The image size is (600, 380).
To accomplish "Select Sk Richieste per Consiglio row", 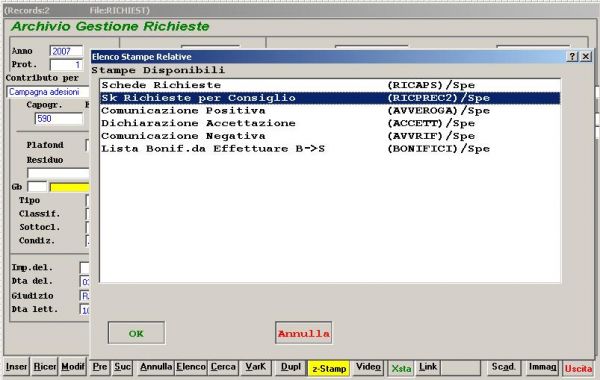I will click(330, 98).
